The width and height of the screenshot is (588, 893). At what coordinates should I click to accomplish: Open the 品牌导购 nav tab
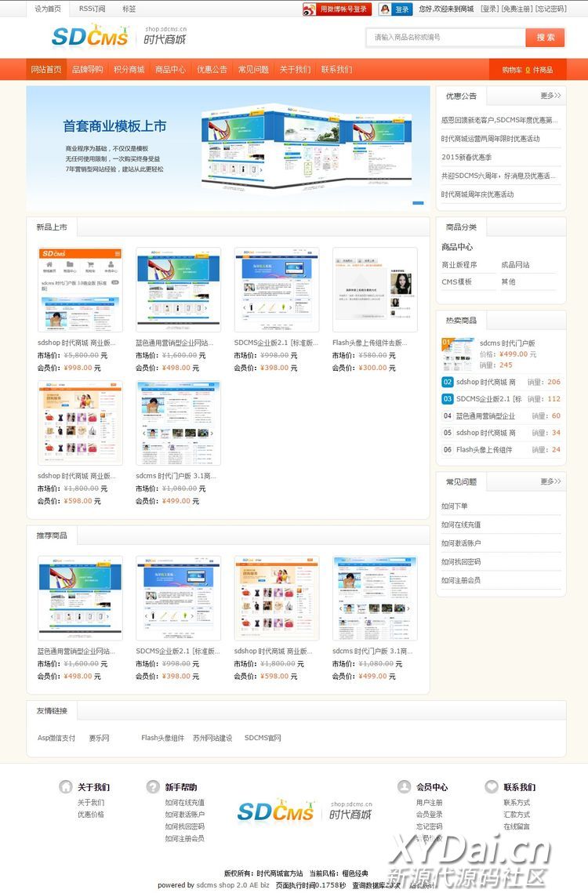click(x=87, y=70)
